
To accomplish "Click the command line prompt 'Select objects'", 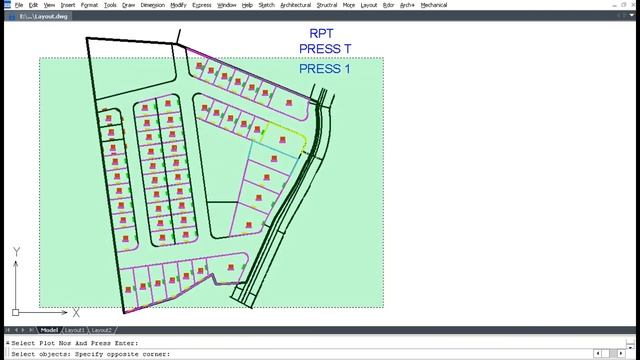I will (90, 354).
